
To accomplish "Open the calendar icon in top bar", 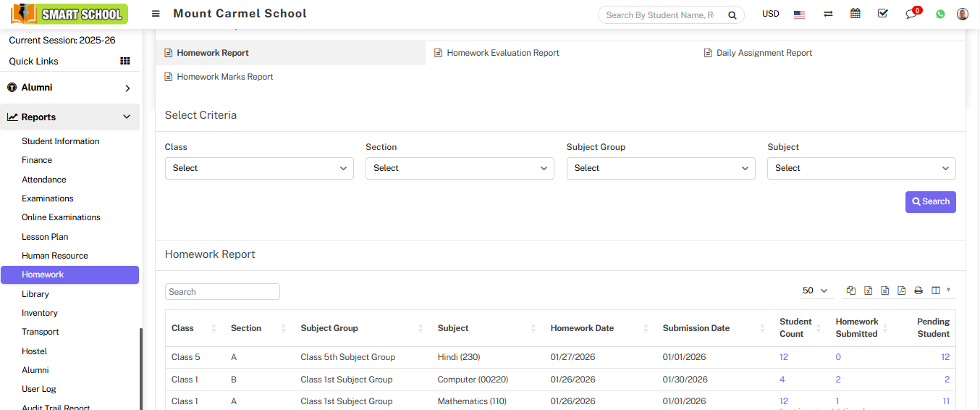I will [856, 14].
